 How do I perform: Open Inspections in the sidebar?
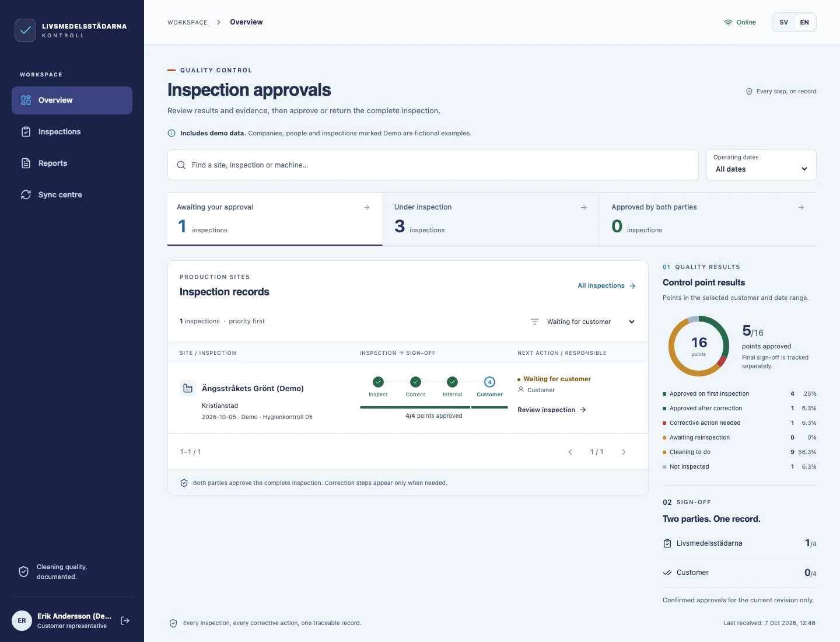[72, 132]
